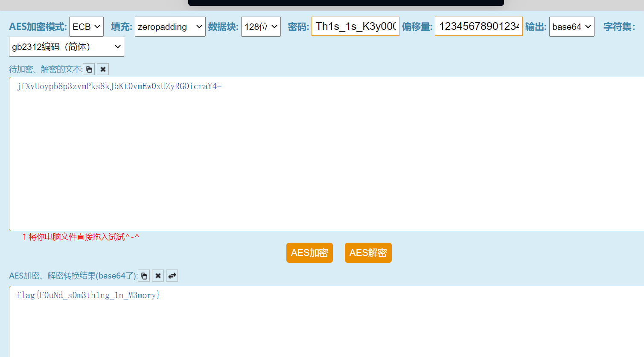Viewport: 644px width, 357px height.
Task: Click the red drag-file hint text
Action: click(x=80, y=237)
